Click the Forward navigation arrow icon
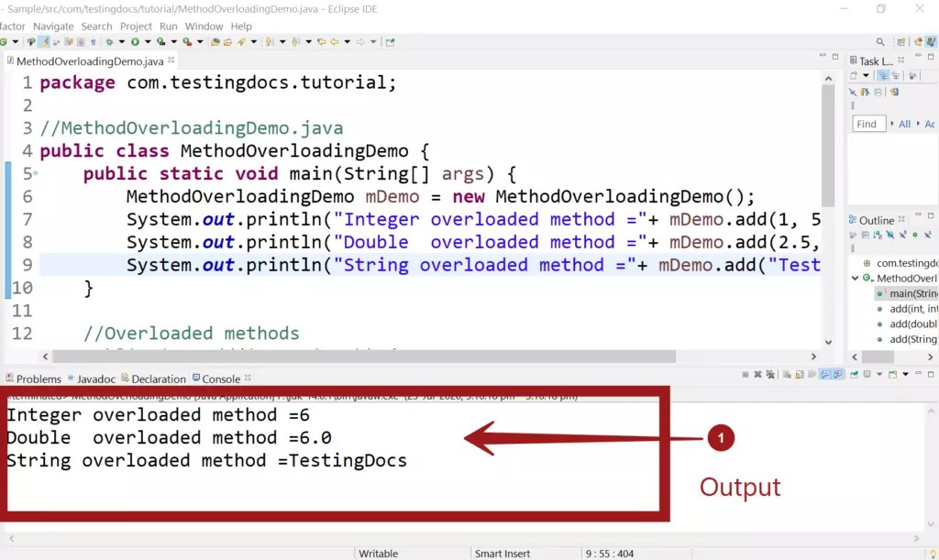The width and height of the screenshot is (939, 560). [360, 42]
